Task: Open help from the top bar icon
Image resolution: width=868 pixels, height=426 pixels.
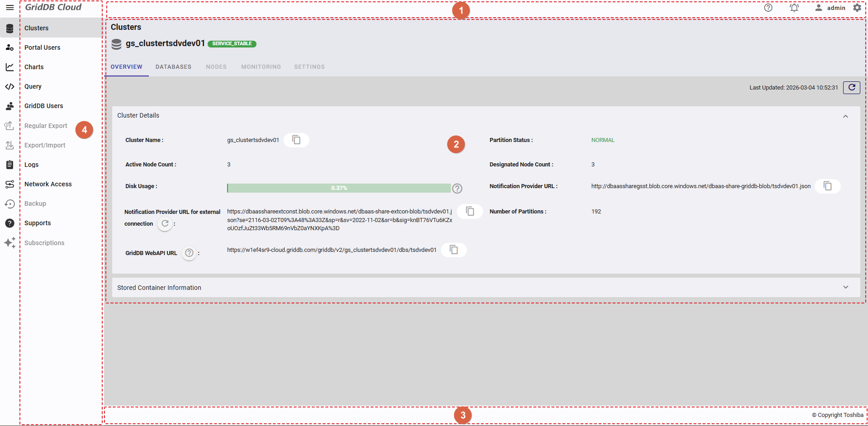Action: (x=768, y=8)
